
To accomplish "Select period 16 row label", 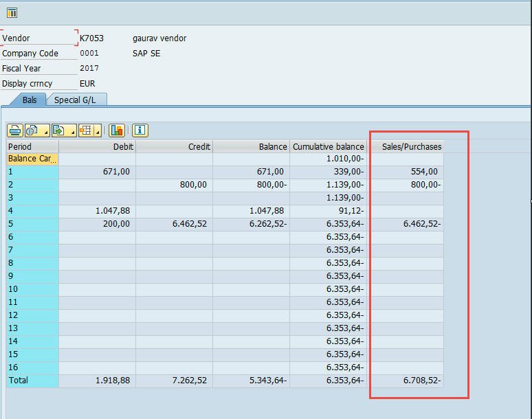I will coord(32,367).
